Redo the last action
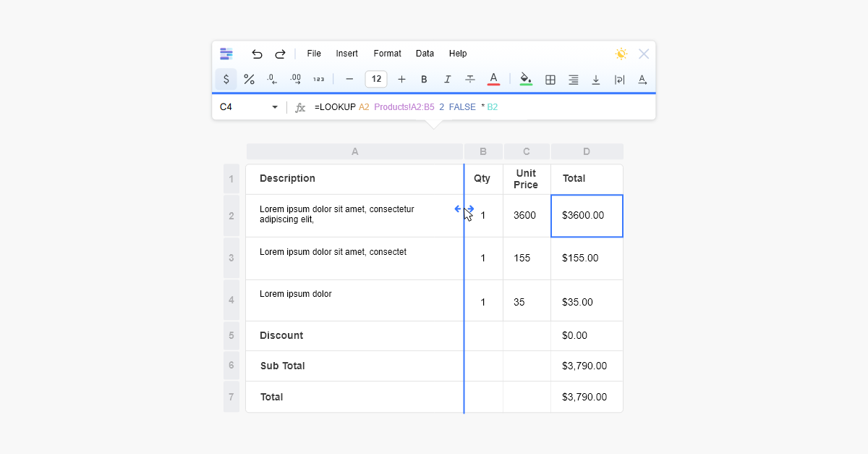Image resolution: width=868 pixels, height=454 pixels. pyautogui.click(x=280, y=54)
